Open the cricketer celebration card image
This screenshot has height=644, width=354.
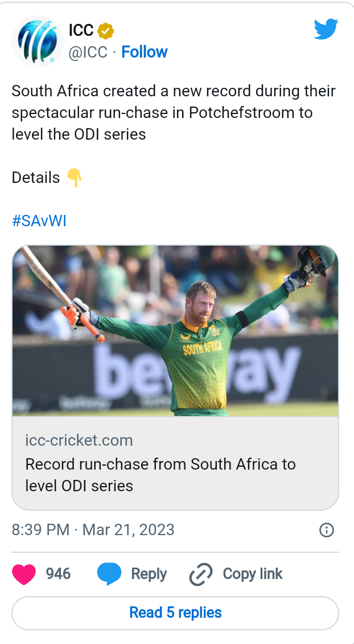pyautogui.click(x=175, y=331)
